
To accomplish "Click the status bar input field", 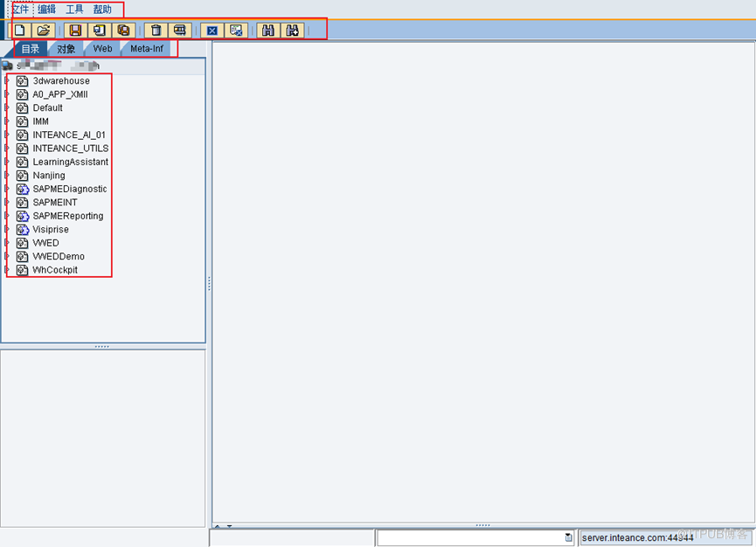I will coord(470,538).
